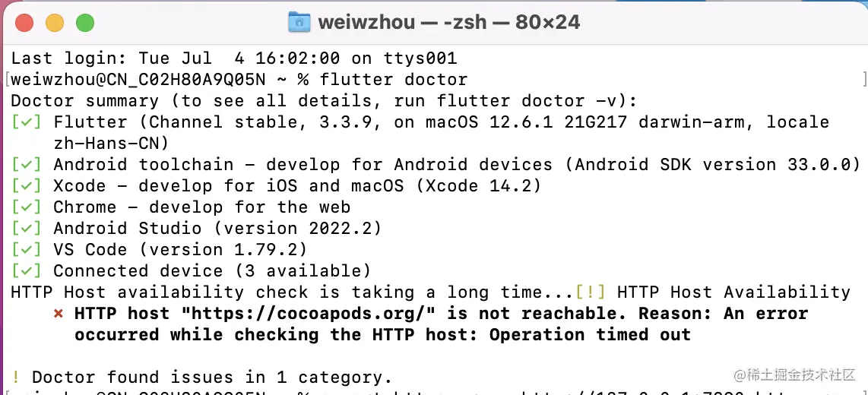Click the flutter doctor command text

394,80
